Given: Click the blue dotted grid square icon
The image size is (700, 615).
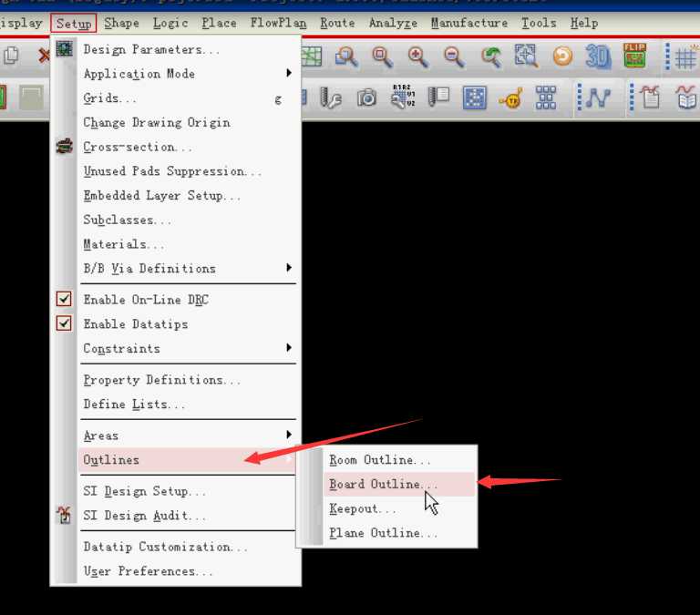Looking at the screenshot, I should [474, 97].
